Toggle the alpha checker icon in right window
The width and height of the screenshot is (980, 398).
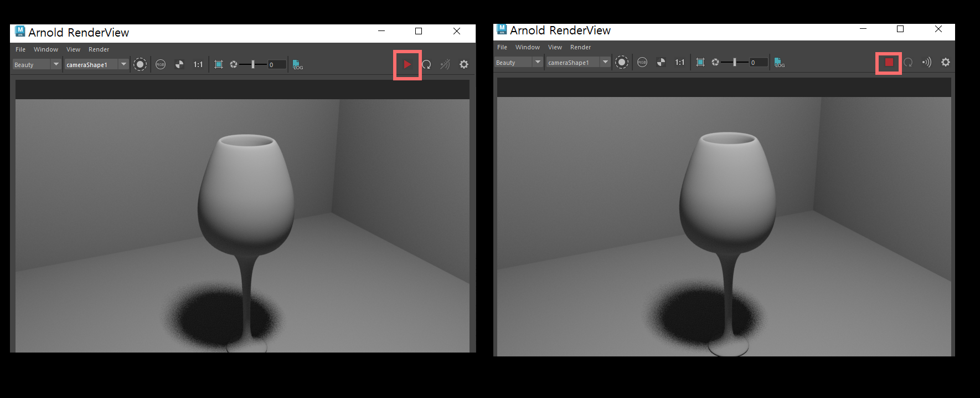[x=661, y=63]
